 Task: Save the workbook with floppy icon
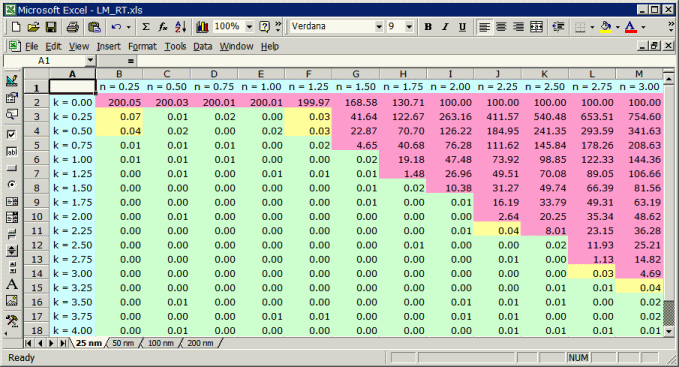pos(51,27)
